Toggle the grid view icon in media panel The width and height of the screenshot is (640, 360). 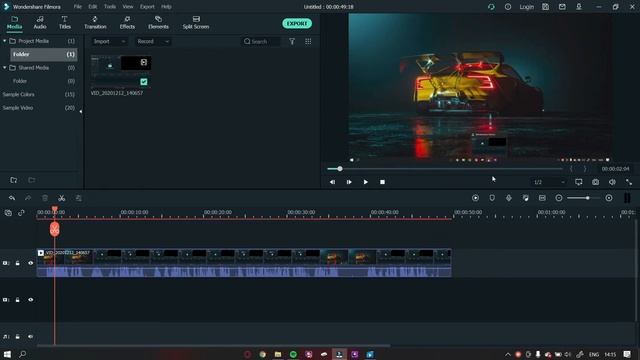(308, 41)
